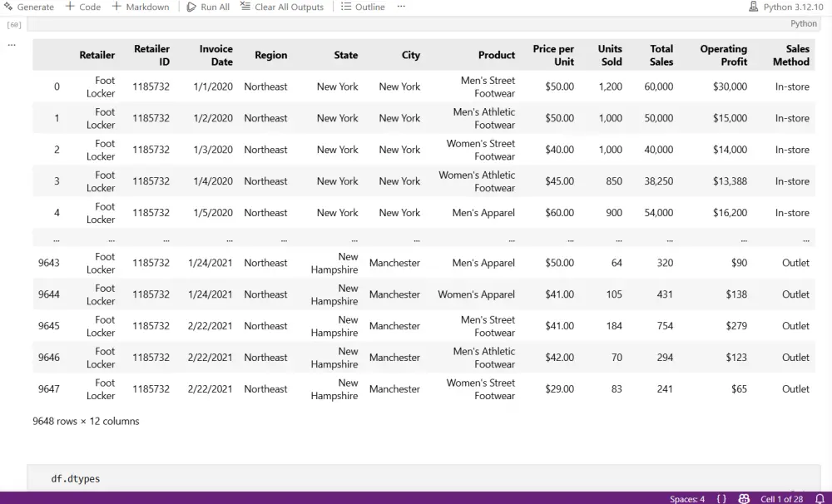Click the Outlet sales method in row 9647
The width and height of the screenshot is (832, 504).
pos(795,389)
